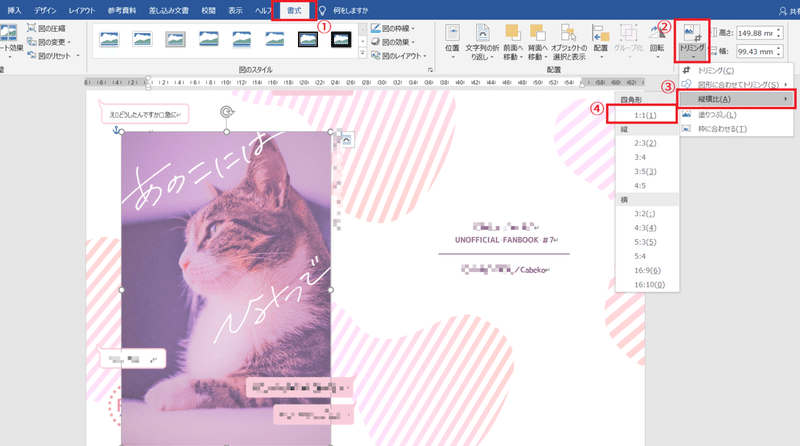Click 前面へ移動 bring forward

pos(513,42)
